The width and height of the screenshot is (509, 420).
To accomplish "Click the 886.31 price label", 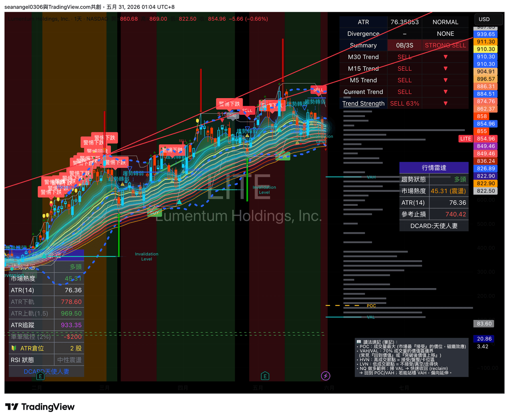I will click(486, 86).
